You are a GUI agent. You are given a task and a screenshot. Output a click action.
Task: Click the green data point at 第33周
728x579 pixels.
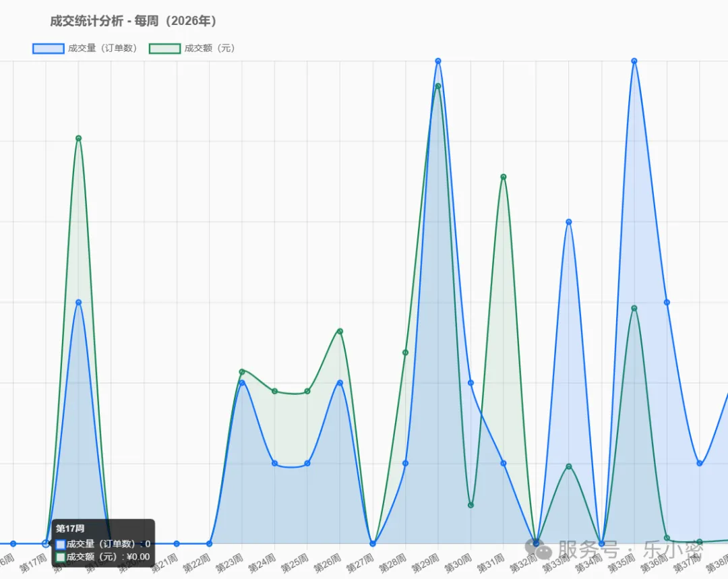coord(569,466)
